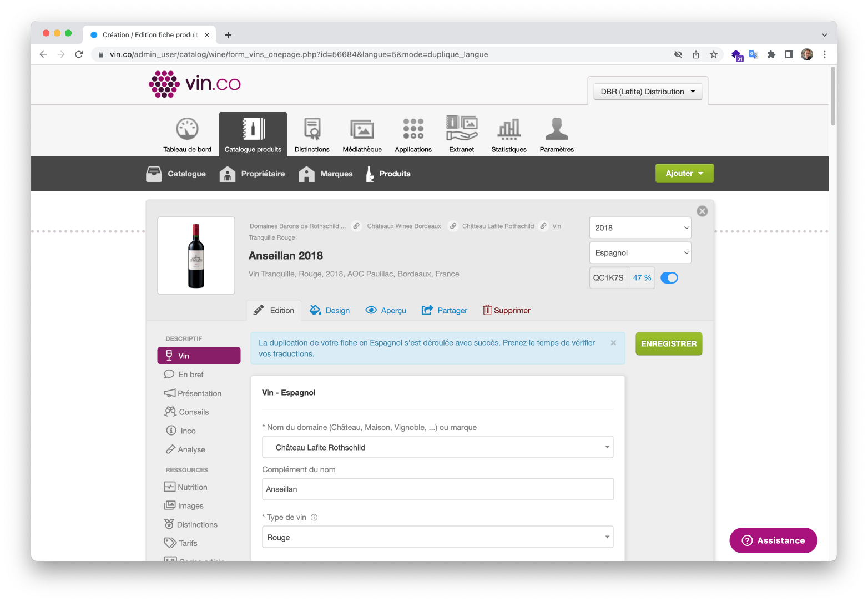Open Distinctions under Ressources sidebar
868x602 pixels.
click(191, 525)
